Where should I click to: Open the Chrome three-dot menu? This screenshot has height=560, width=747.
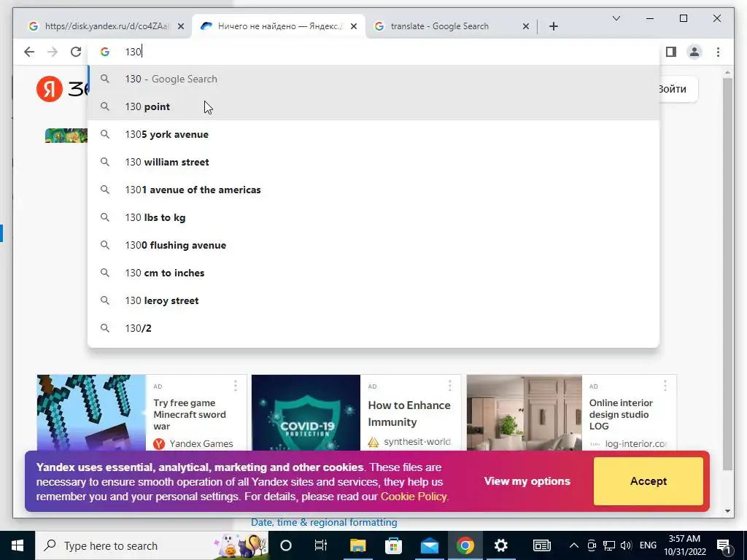(718, 52)
